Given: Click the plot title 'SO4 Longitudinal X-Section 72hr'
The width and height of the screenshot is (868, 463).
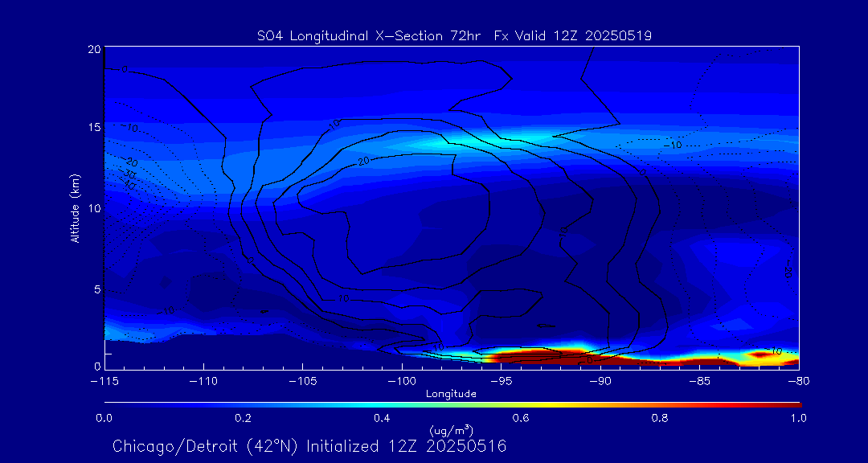Looking at the screenshot, I should [367, 36].
